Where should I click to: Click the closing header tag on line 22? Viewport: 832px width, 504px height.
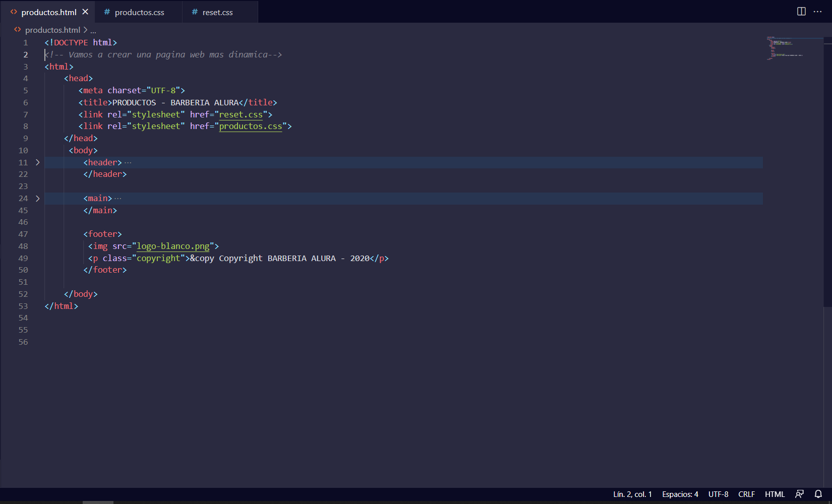click(x=105, y=174)
